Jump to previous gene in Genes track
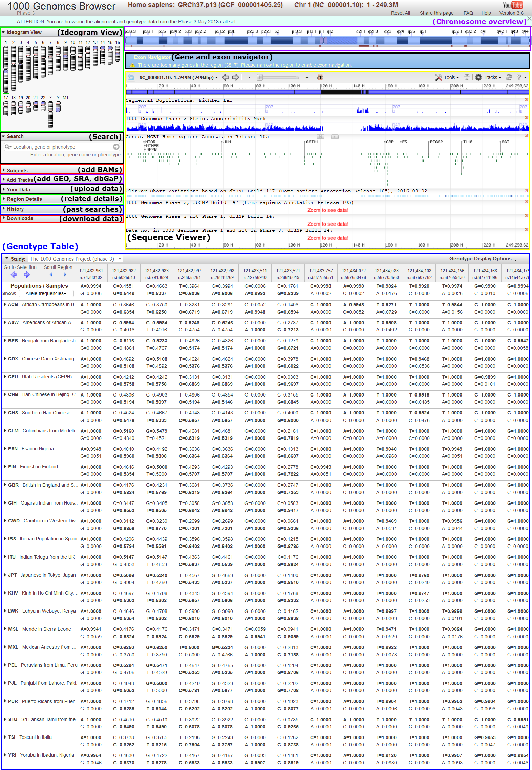The image size is (532, 770). pos(320,137)
